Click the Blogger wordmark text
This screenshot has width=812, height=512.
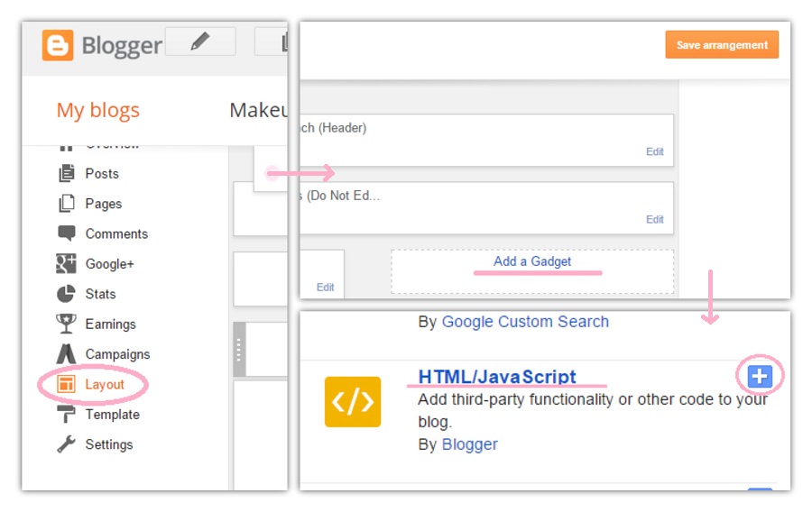point(122,46)
